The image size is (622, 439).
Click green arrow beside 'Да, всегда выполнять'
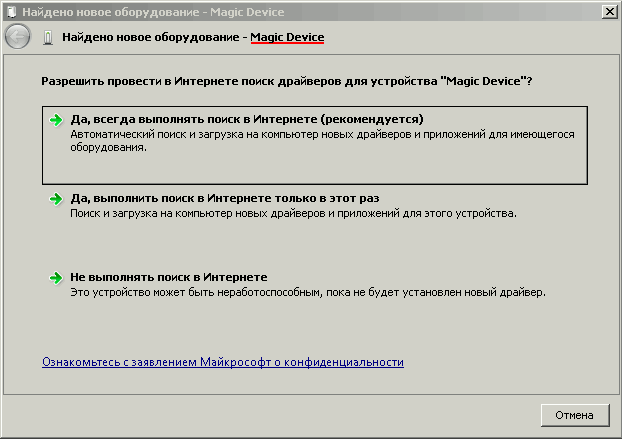[x=56, y=120]
